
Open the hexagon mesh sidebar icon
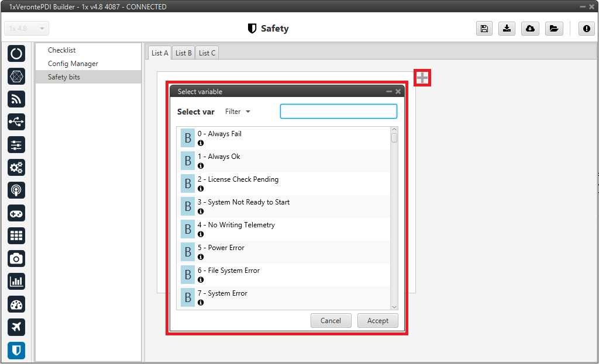click(x=16, y=77)
